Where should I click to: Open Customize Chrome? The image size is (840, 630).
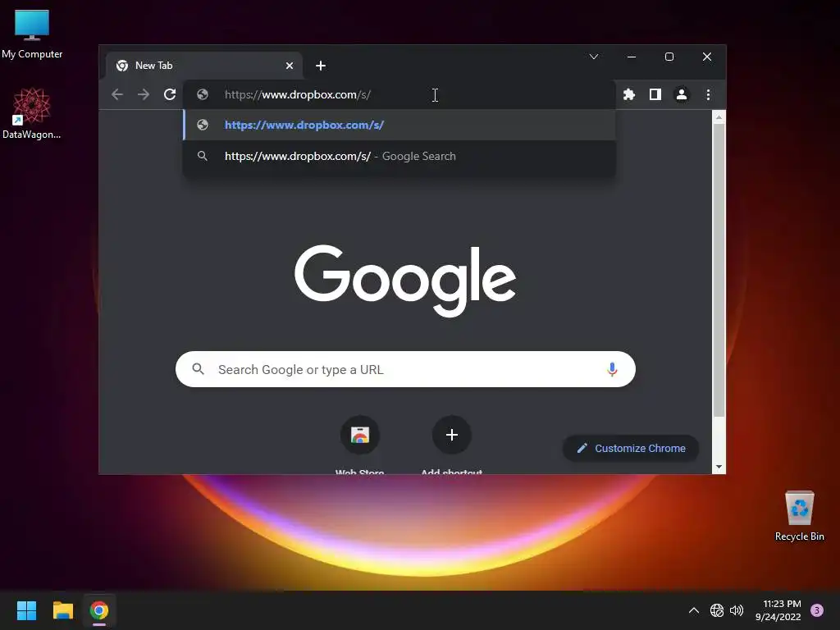click(631, 449)
